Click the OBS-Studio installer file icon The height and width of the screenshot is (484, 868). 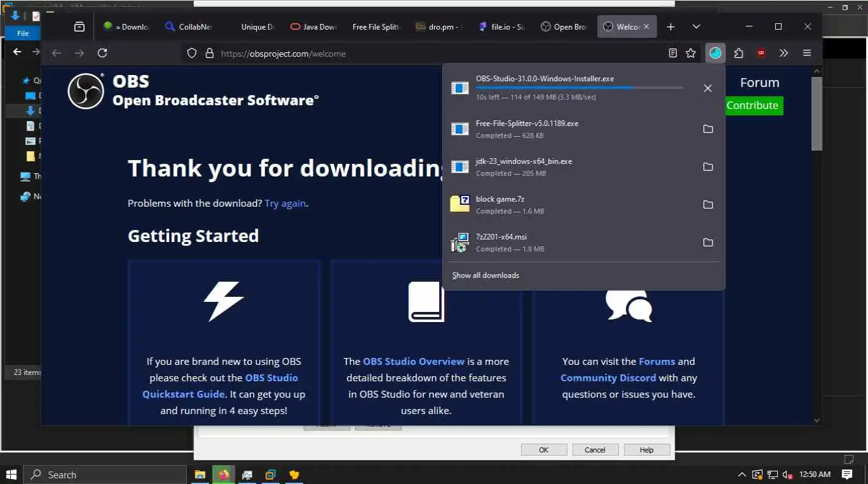(460, 88)
